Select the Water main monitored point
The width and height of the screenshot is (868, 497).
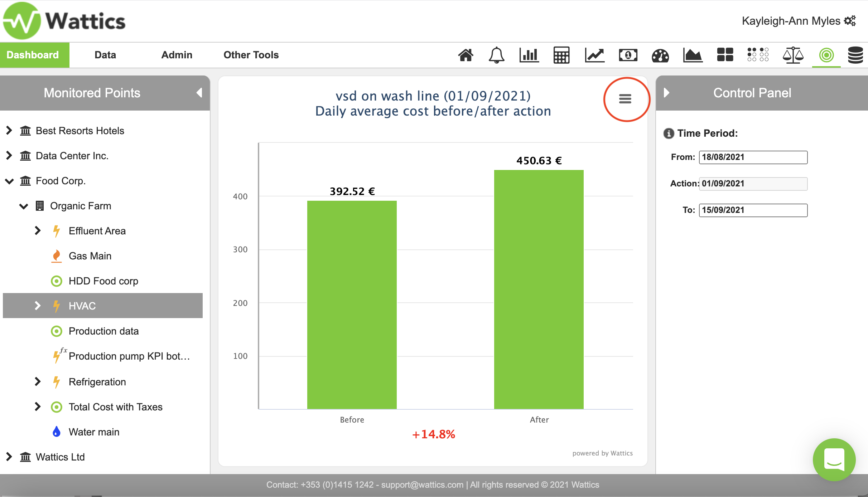pyautogui.click(x=94, y=432)
